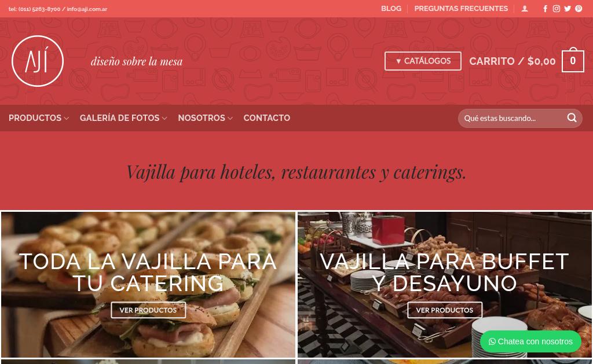This screenshot has width=593, height=364.
Task: Click Ver Productos under catering banner
Action: click(148, 310)
